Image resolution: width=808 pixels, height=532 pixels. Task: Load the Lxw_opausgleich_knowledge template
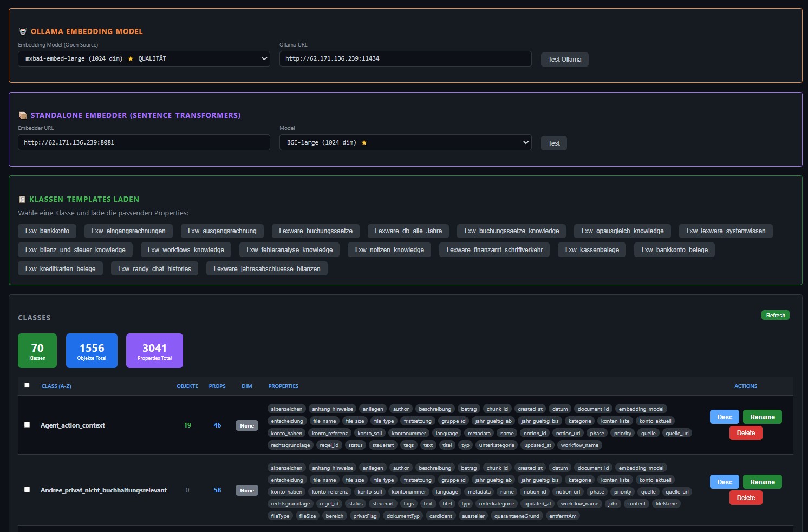coord(623,231)
